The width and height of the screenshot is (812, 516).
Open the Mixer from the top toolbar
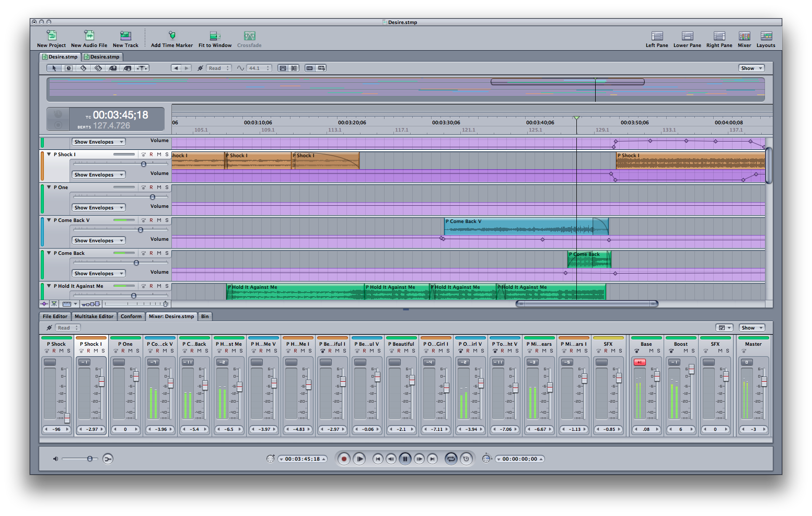[744, 36]
